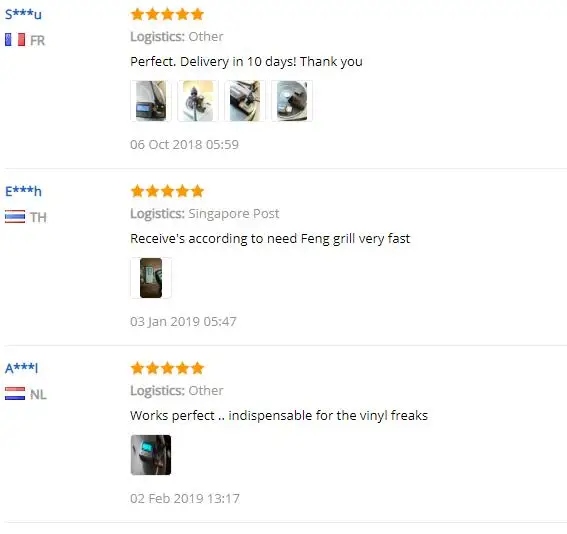Open second photo in S***u's review
Screen dimensions: 567x534
click(198, 101)
